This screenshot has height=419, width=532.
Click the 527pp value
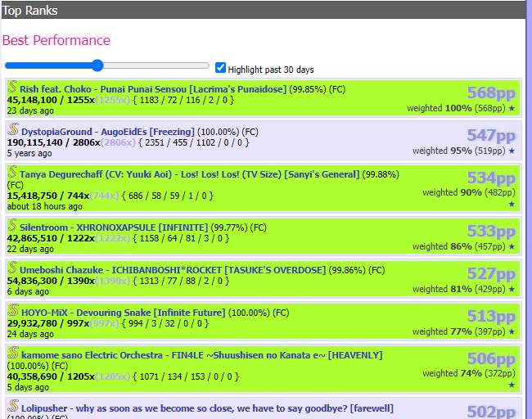tap(491, 273)
